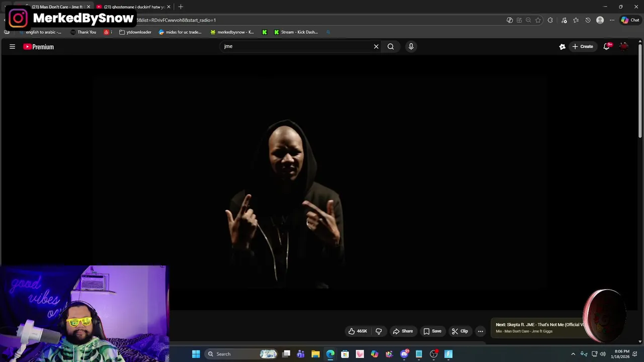Click the split screen icon in address bar

click(519, 20)
